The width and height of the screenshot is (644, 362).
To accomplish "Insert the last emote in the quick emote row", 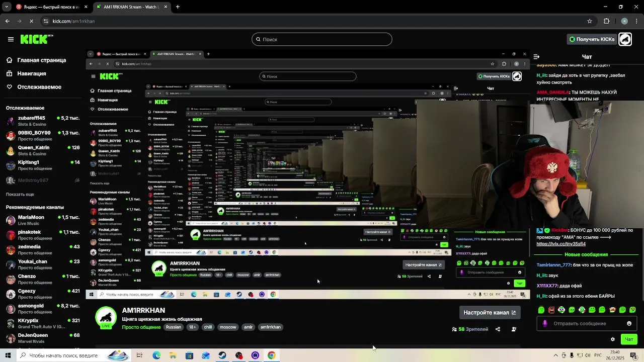I will click(632, 310).
